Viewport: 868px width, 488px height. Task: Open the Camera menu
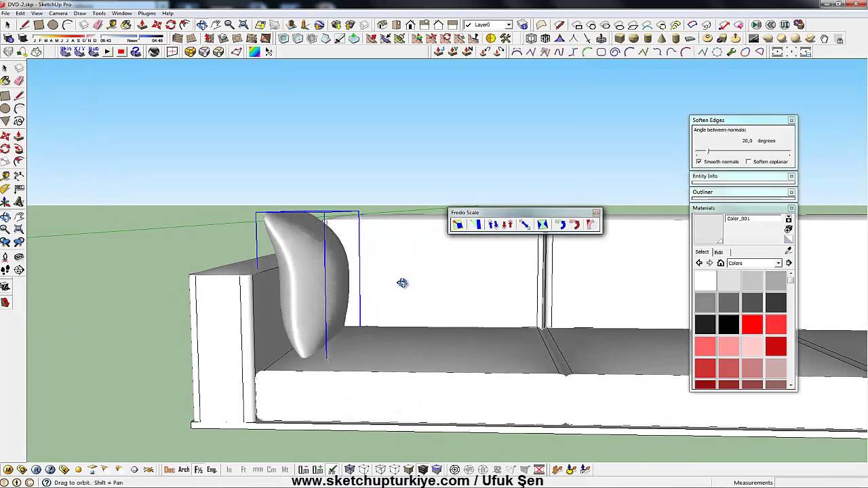coord(58,14)
